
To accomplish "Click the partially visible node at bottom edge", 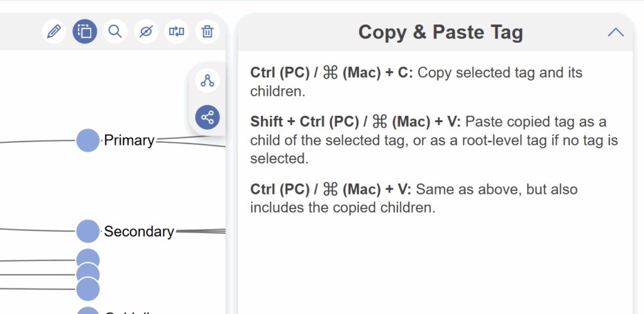I will tap(88, 311).
